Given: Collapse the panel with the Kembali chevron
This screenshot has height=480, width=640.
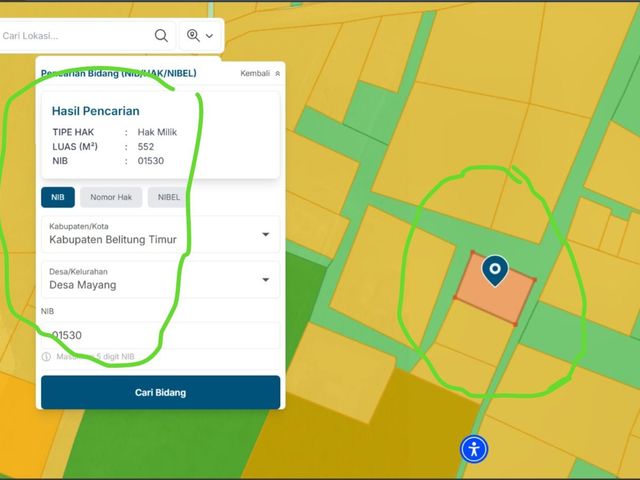Looking at the screenshot, I should coord(278,73).
